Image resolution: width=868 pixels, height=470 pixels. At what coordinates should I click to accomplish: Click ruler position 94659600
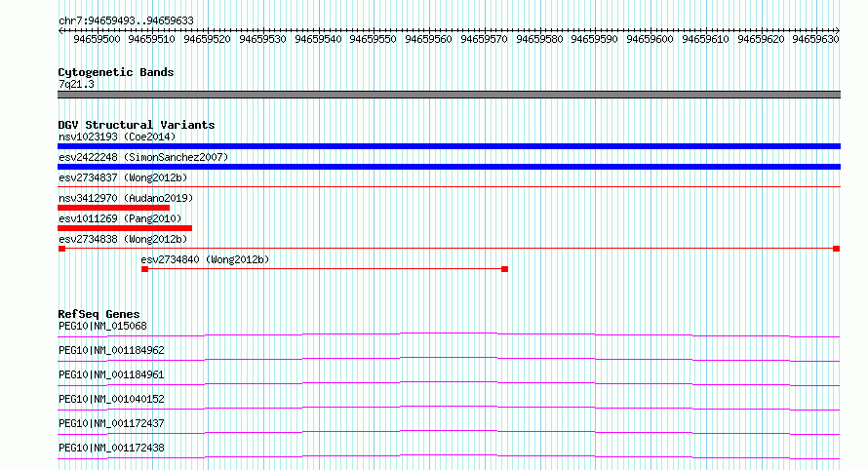[650, 39]
